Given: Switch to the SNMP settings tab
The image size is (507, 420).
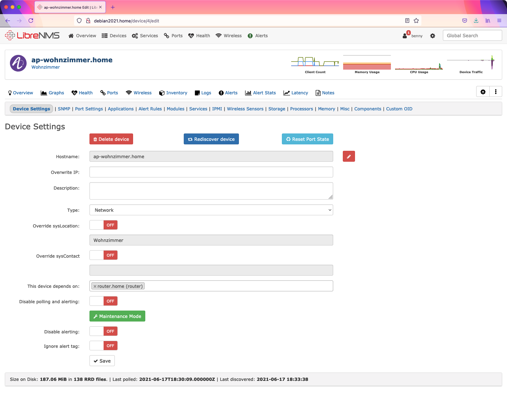Looking at the screenshot, I should [x=64, y=109].
